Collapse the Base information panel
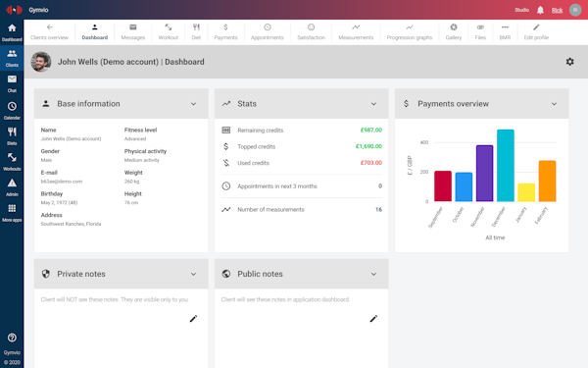Screen dimensions: 588x368 pos(193,104)
